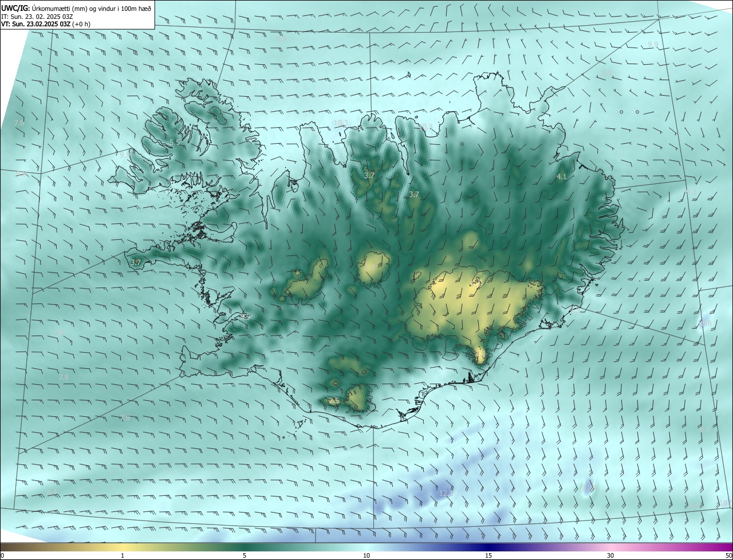Click the 10 tick on the color scale
This screenshot has width=733, height=560.
[x=366, y=555]
